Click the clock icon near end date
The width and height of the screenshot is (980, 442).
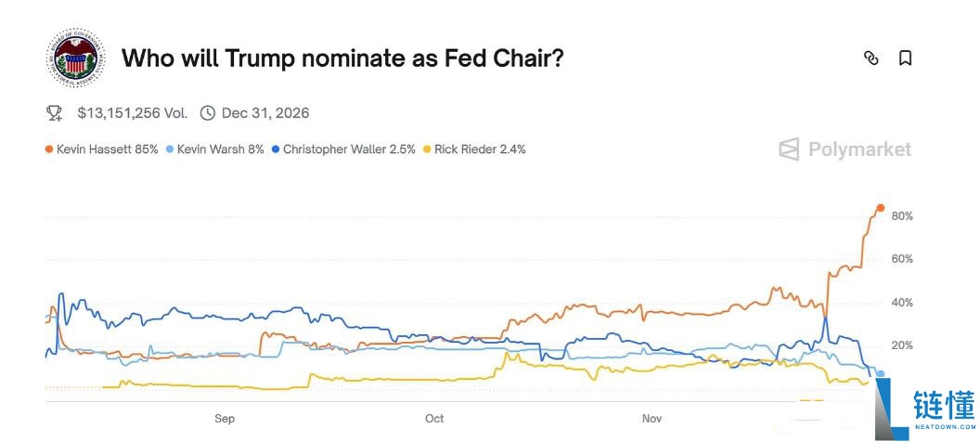tap(208, 113)
